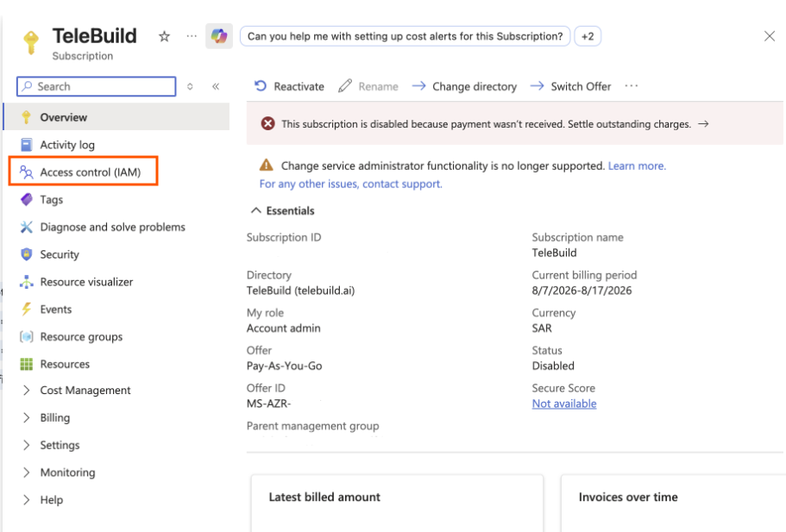Click the purple Tags icon
This screenshot has height=532, width=786.
pos(27,199)
